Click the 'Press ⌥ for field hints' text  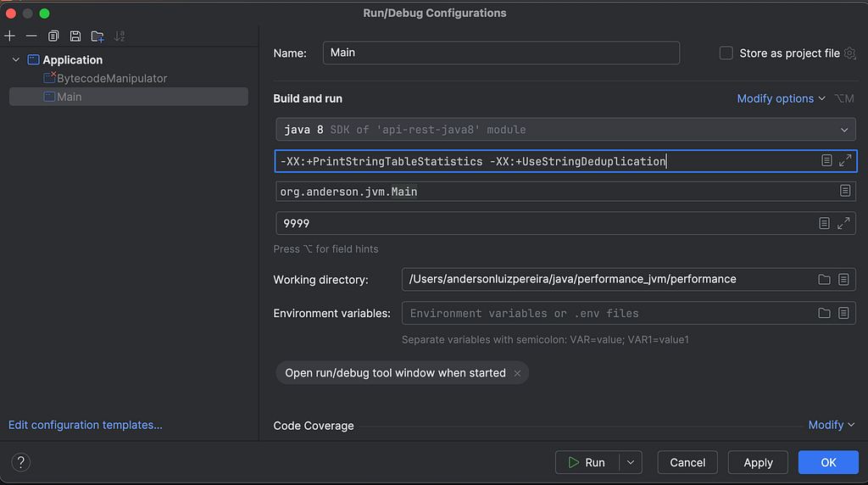[325, 249]
